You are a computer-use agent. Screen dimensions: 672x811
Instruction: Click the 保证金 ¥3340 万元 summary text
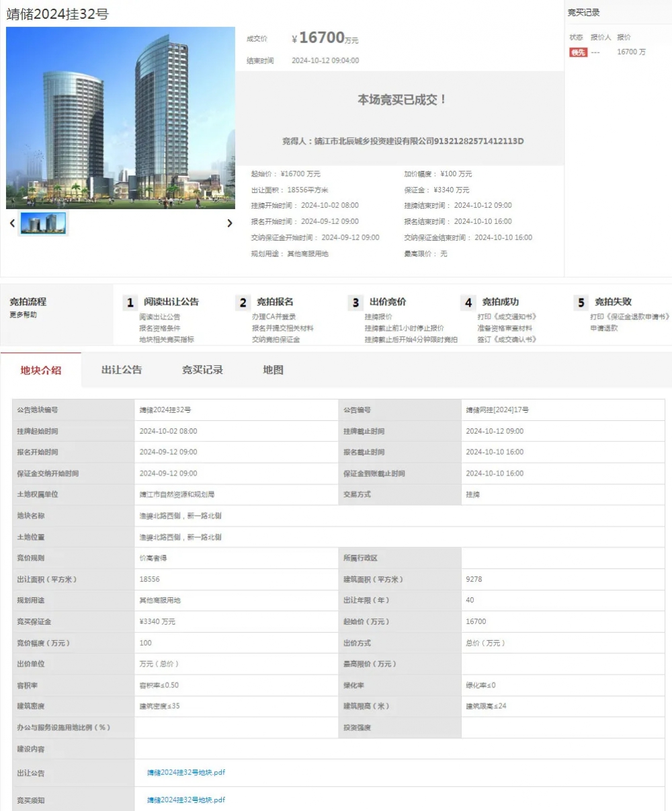[x=437, y=190]
